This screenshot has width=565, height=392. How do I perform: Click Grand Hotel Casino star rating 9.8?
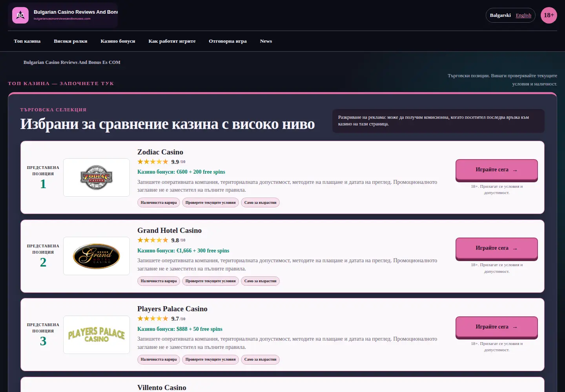(x=161, y=240)
